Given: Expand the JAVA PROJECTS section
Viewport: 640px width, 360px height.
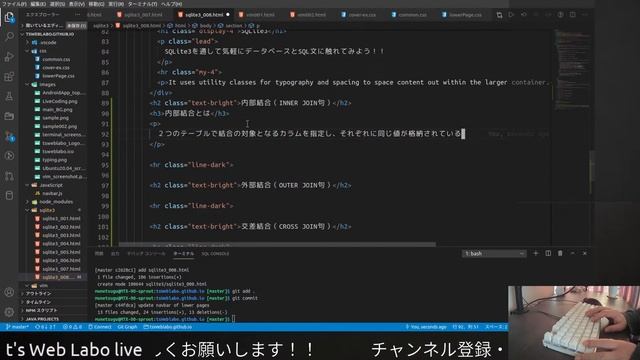Looking at the screenshot, I should click(42, 319).
